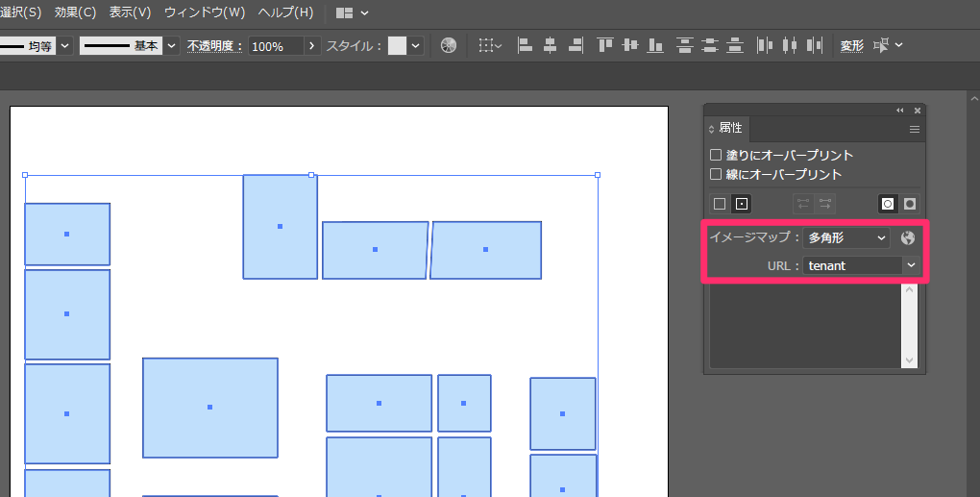980x497 pixels.
Task: Click the 変形 transform link
Action: coord(852,45)
